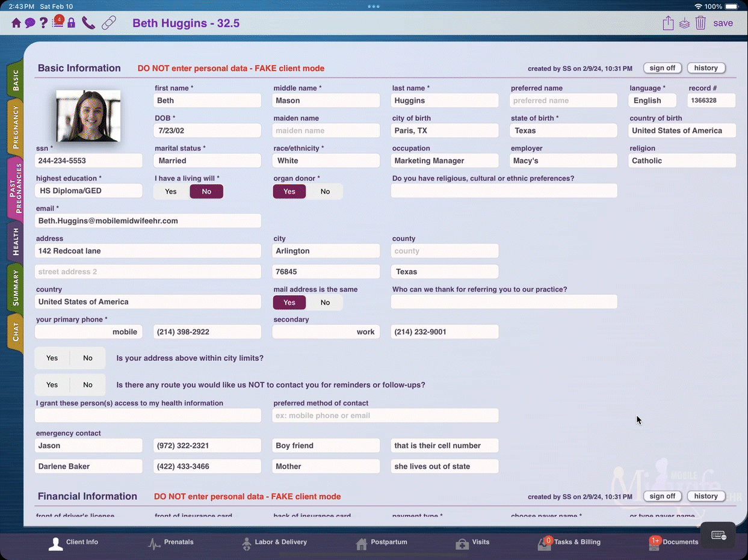Image resolution: width=748 pixels, height=560 pixels.
Task: Open the alerts icon with red badge
Action: point(58,22)
